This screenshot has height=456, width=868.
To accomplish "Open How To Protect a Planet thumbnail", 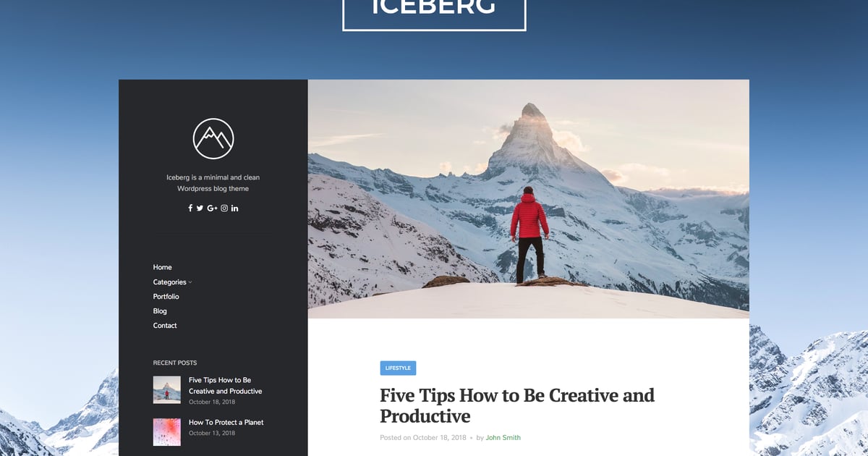I will [167, 431].
